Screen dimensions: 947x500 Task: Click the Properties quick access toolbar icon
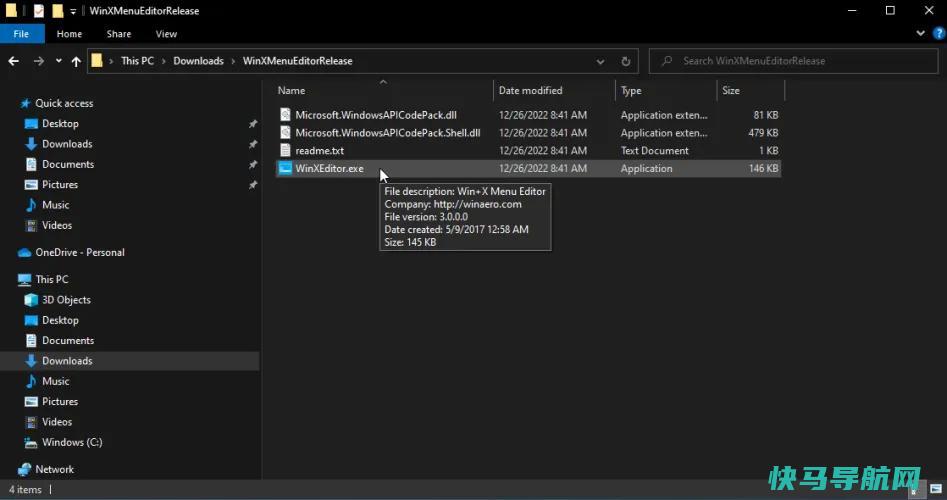(x=39, y=11)
